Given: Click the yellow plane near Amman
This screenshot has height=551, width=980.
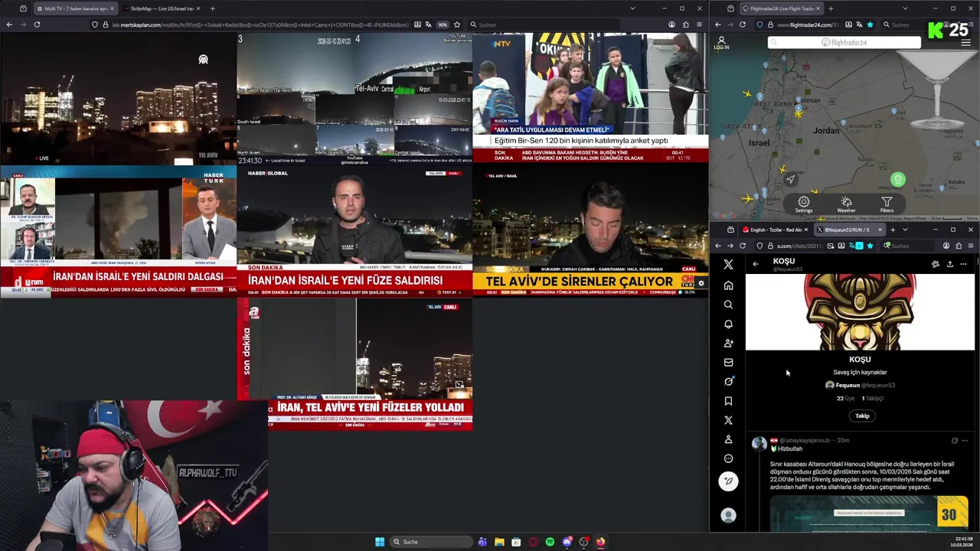Looking at the screenshot, I should pyautogui.click(x=799, y=112).
